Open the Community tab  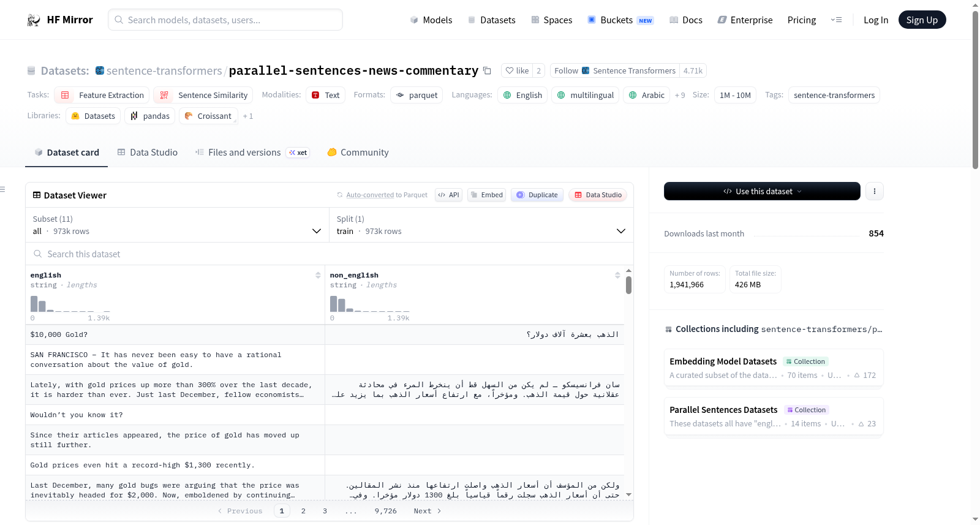[358, 153]
